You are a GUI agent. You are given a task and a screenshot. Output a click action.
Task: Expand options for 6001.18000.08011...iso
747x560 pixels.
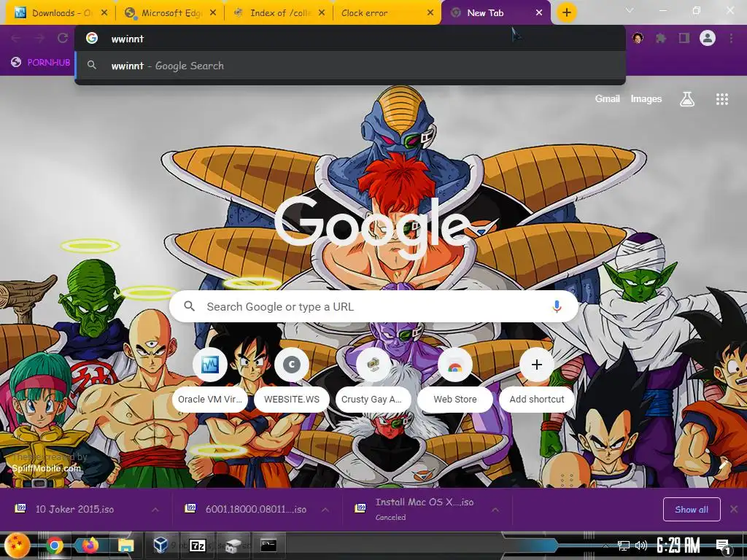pyautogui.click(x=325, y=510)
